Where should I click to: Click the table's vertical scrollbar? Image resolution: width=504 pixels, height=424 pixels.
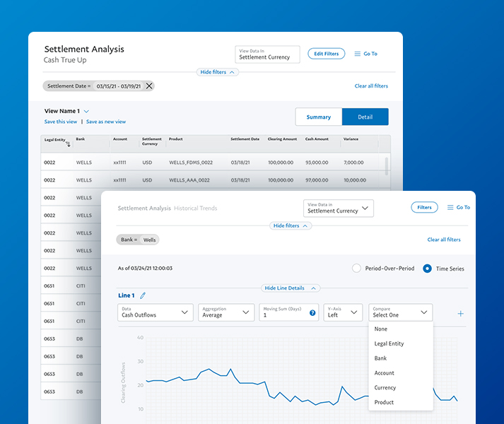tap(386, 166)
